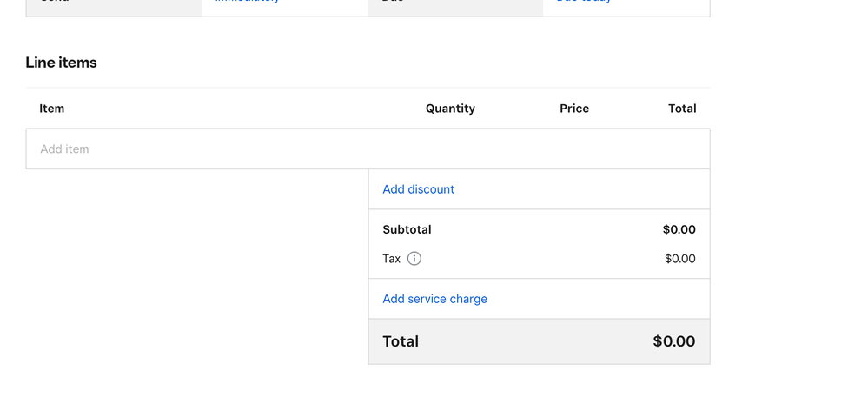
Task: Click the Total column header
Action: coord(682,109)
